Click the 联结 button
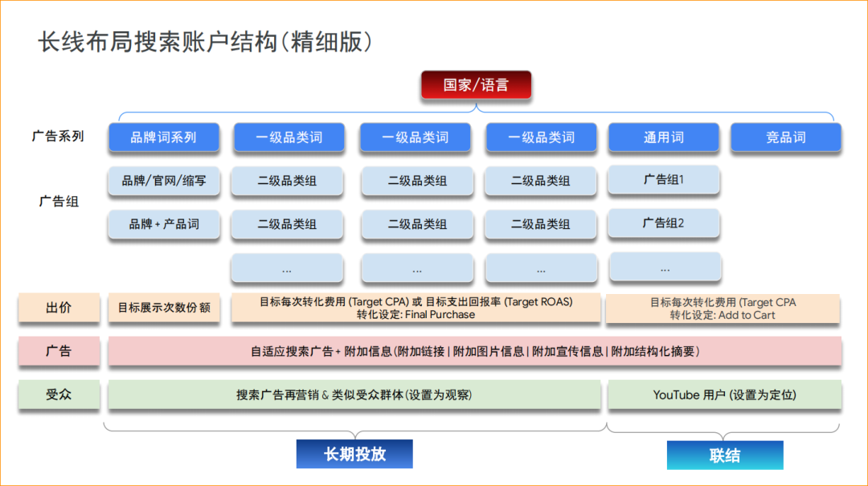The image size is (868, 486). pos(724,455)
